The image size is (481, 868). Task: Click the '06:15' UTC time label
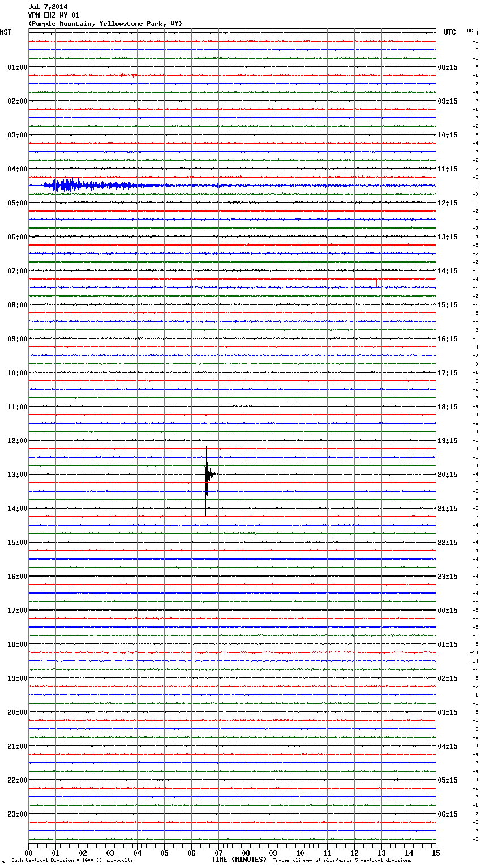(x=448, y=814)
